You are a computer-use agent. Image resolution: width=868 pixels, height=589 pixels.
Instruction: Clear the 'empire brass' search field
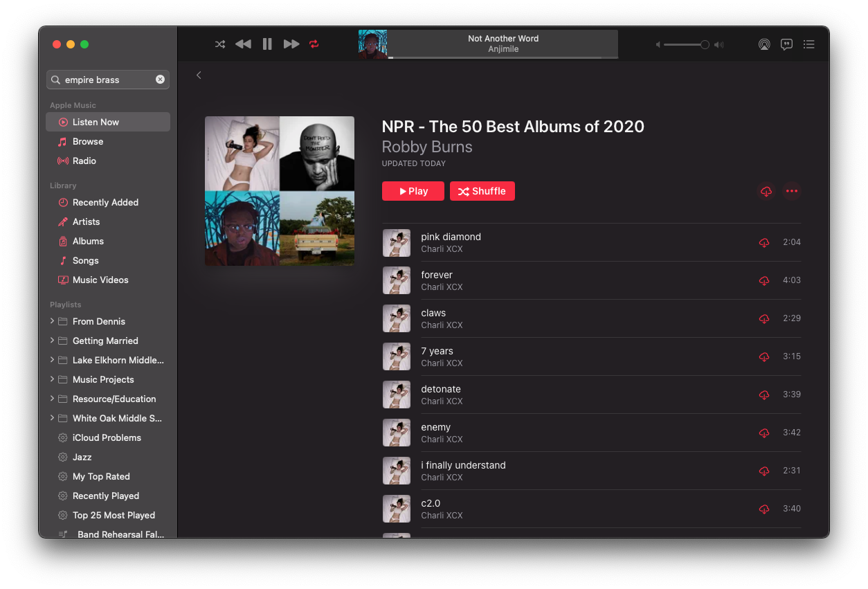160,79
